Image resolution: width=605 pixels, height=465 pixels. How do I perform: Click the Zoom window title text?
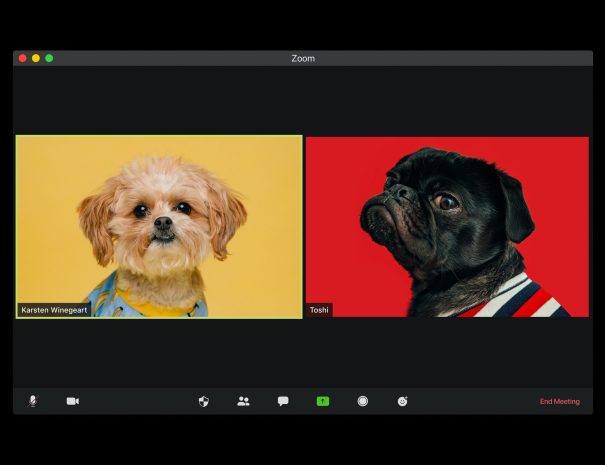coord(303,58)
